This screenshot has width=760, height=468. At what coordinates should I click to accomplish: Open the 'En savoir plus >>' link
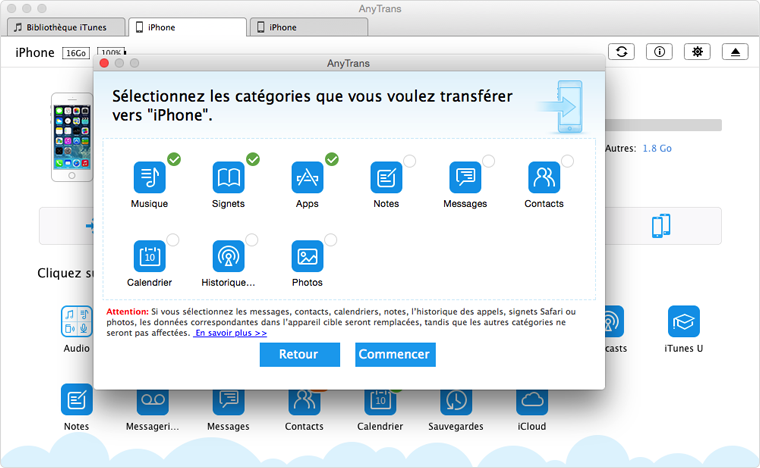click(x=231, y=333)
